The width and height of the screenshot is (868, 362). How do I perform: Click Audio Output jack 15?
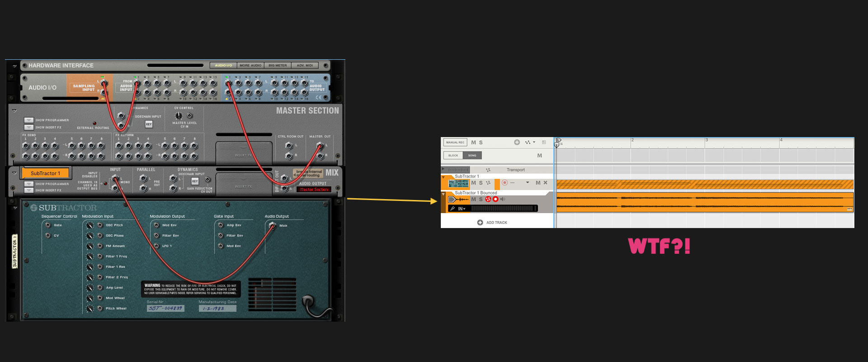point(305,83)
